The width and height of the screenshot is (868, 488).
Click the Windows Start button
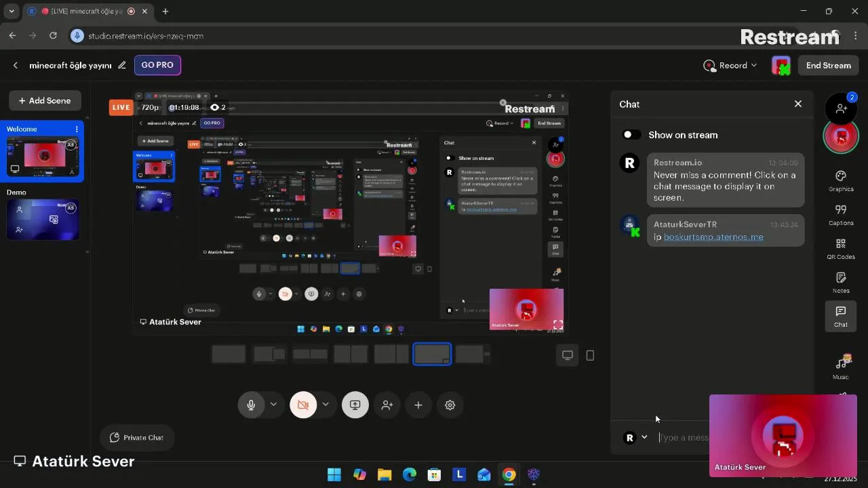(334, 474)
